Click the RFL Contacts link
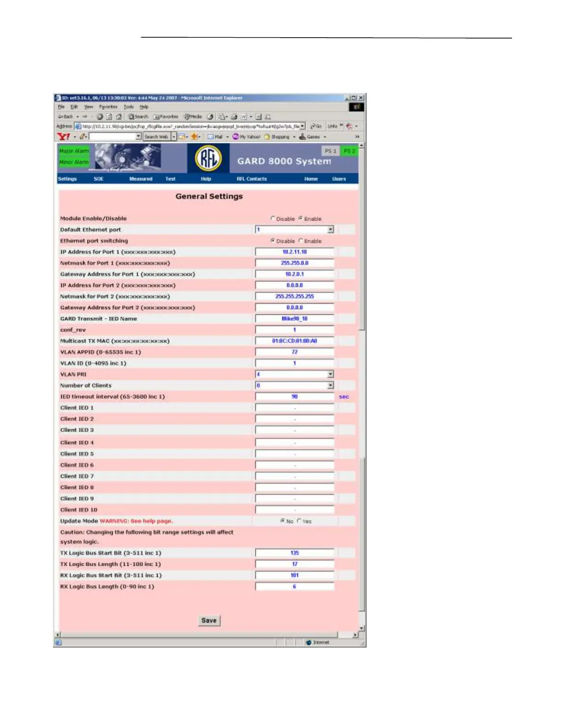 (252, 179)
